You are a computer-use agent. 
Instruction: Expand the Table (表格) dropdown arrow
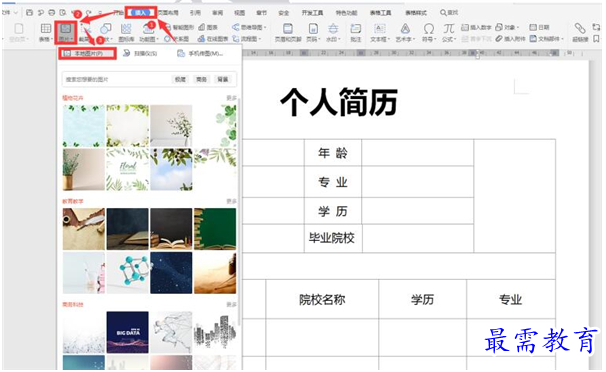click(51, 40)
